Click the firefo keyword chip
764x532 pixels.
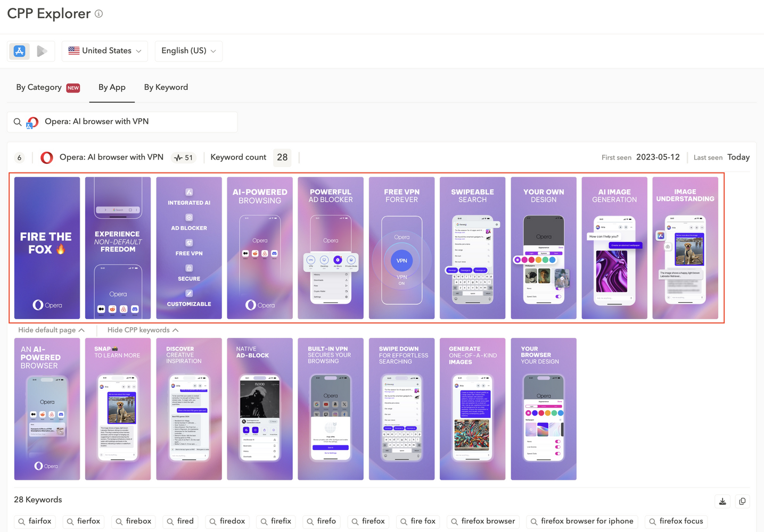[x=322, y=521]
